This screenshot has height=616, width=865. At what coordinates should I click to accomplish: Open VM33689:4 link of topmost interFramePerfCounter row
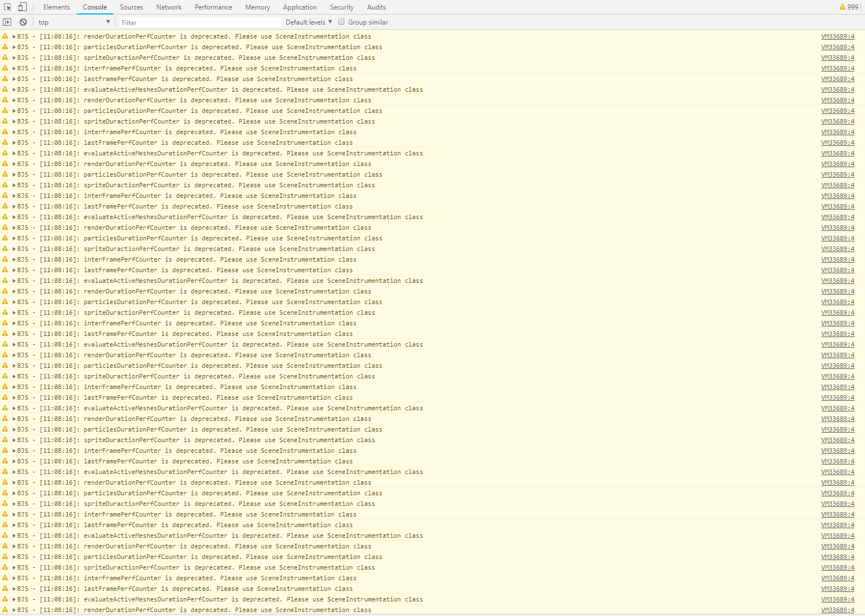point(838,68)
